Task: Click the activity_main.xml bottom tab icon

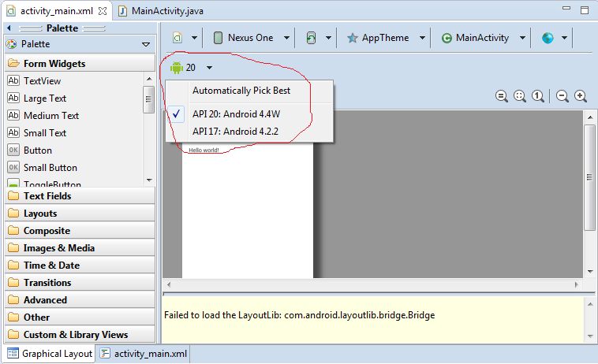Action: (105, 353)
